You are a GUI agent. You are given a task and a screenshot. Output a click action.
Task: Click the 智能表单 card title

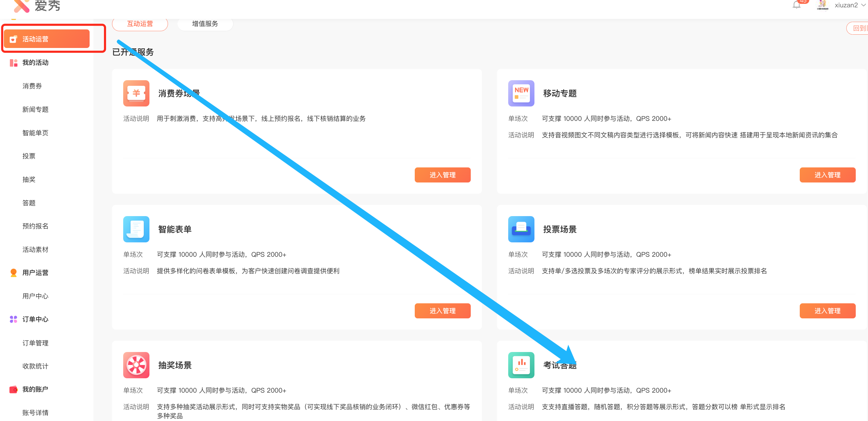(x=175, y=229)
